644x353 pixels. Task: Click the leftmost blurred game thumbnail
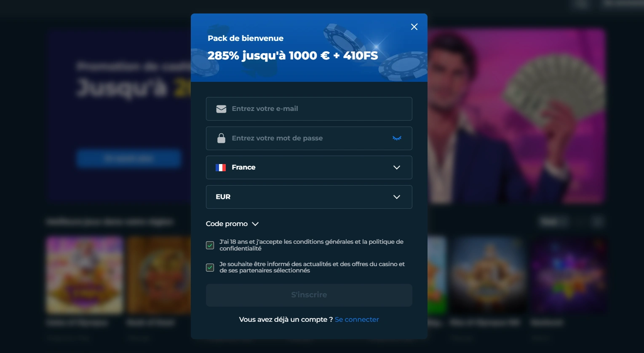tap(84, 275)
